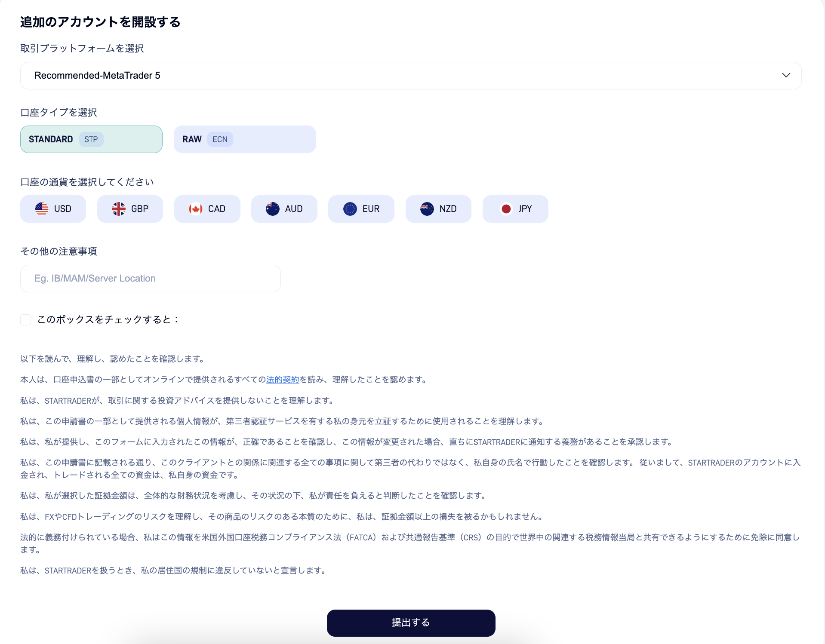Click the Australia flag icon
Image resolution: width=825 pixels, height=644 pixels.
pyautogui.click(x=273, y=209)
